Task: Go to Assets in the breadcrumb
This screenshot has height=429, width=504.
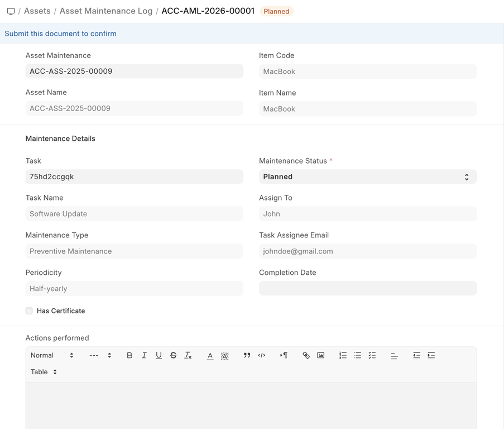Action: pos(37,11)
